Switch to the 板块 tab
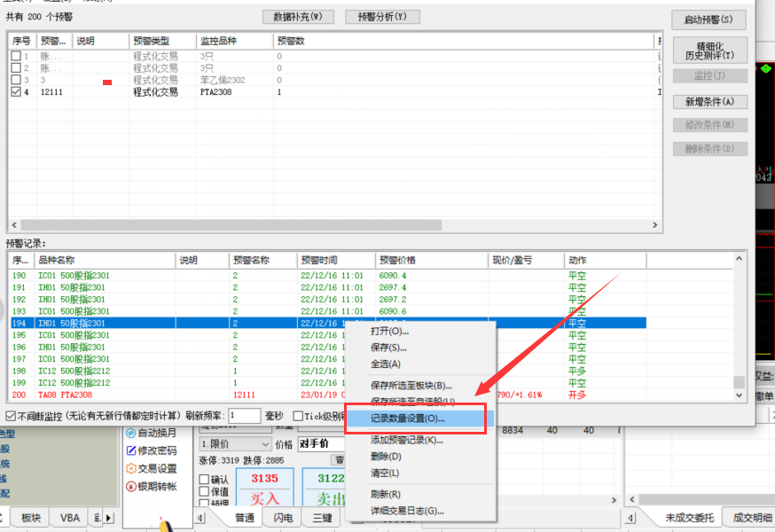The width and height of the screenshot is (775, 532). coord(31,518)
